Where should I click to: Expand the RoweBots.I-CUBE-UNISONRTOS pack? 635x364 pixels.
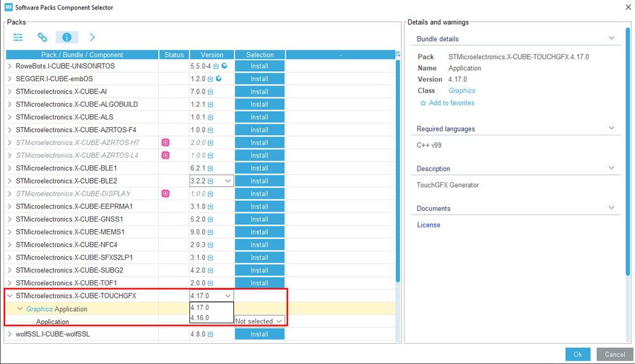click(x=10, y=66)
